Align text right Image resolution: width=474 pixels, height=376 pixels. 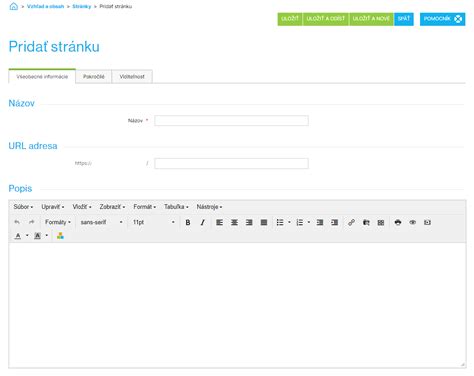(x=249, y=222)
